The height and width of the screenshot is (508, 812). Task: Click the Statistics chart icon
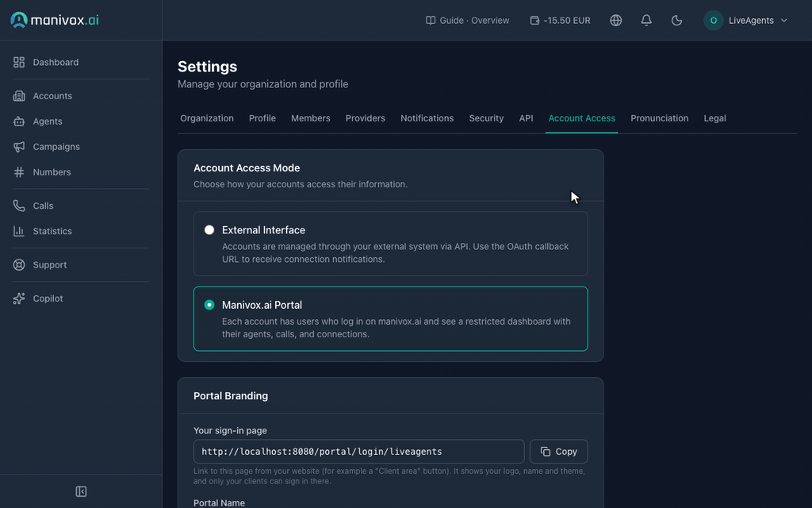point(19,231)
